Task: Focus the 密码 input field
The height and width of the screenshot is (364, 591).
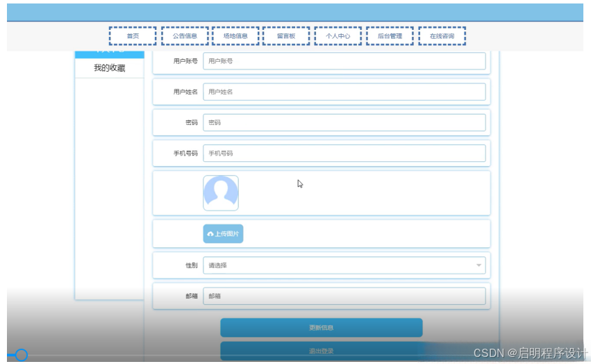Action: pyautogui.click(x=344, y=122)
